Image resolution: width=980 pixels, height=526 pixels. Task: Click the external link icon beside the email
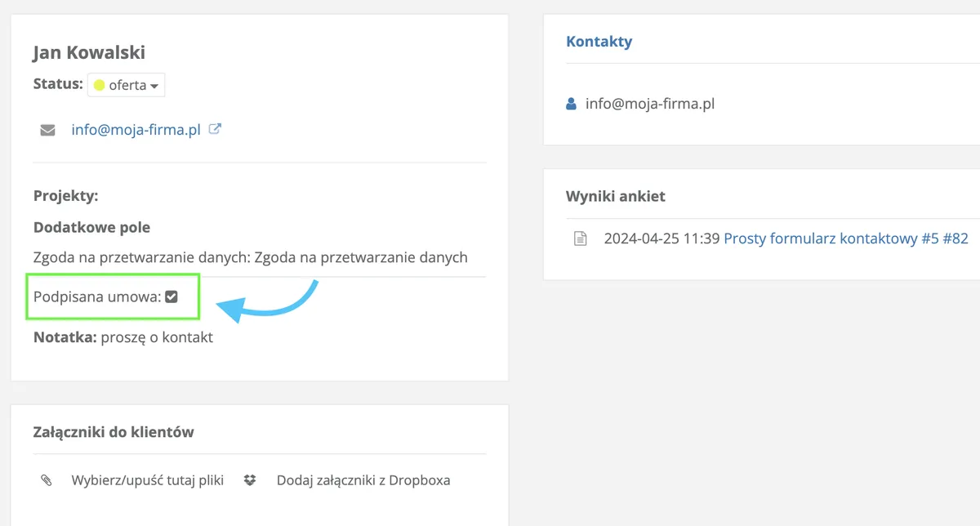(x=216, y=129)
